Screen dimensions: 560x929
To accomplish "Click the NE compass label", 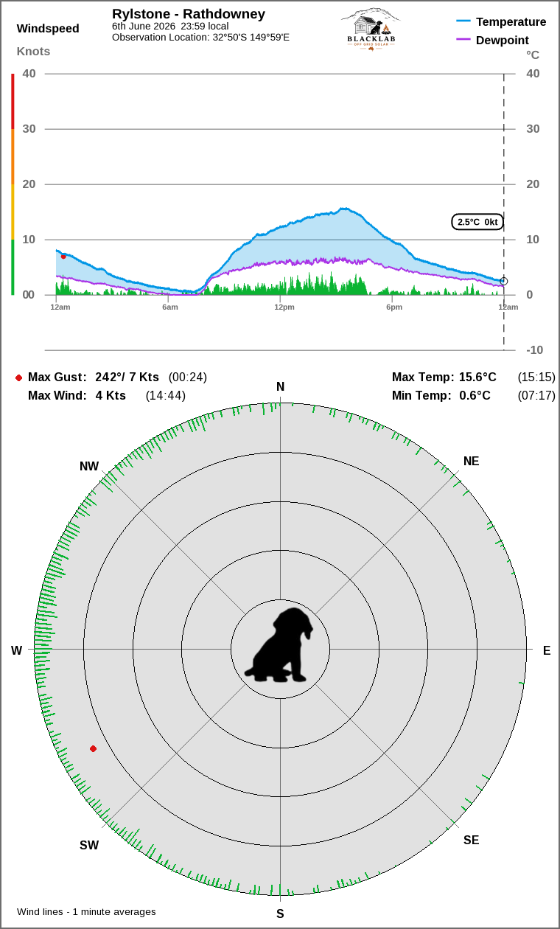I will click(x=471, y=462).
